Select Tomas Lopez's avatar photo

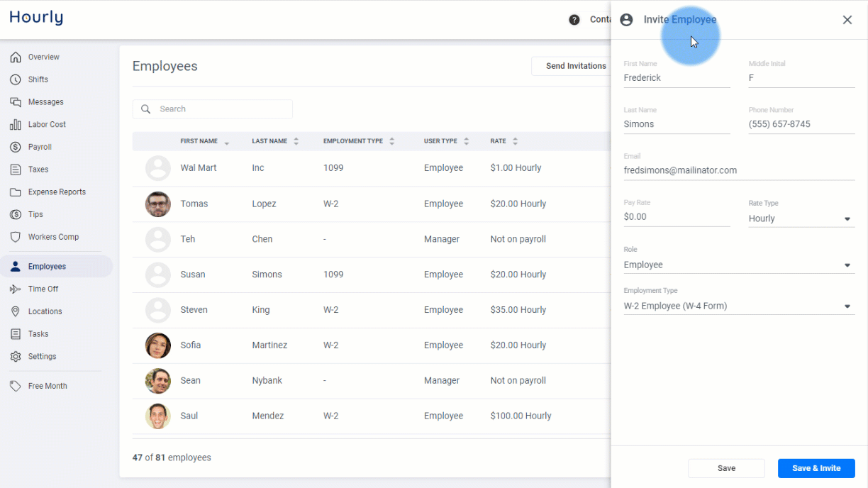(x=158, y=204)
